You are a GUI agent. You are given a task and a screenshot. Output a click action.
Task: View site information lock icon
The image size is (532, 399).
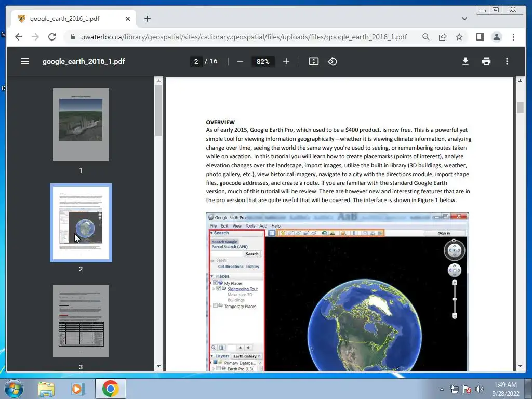tap(73, 37)
